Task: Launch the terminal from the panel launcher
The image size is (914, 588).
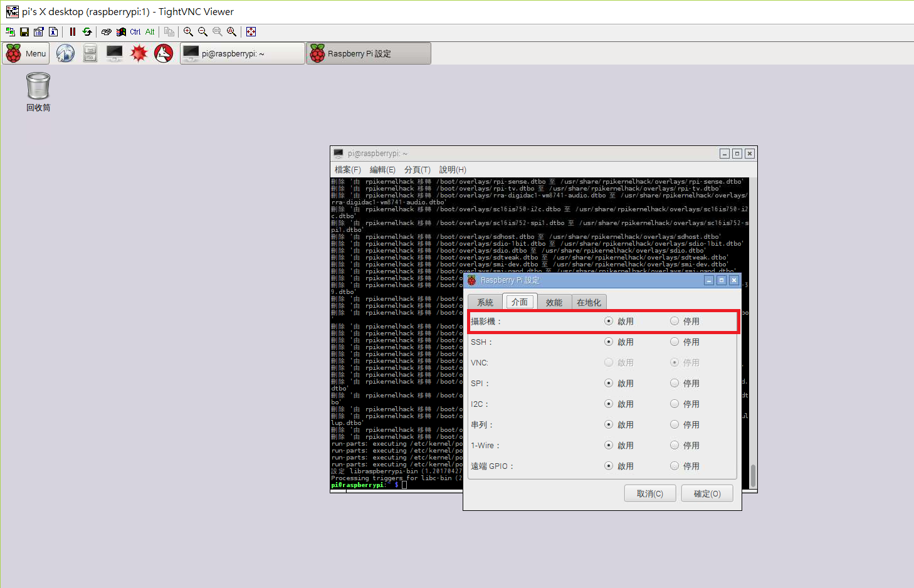Action: click(x=115, y=53)
